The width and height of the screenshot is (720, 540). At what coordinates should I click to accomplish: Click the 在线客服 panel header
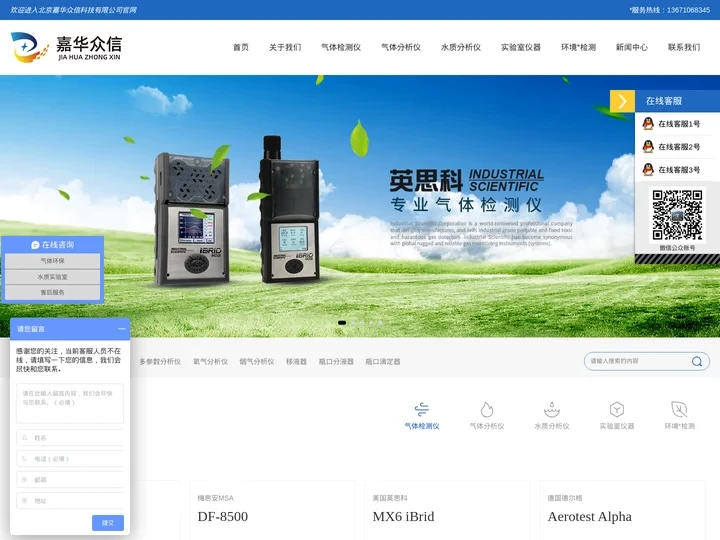coord(677,101)
